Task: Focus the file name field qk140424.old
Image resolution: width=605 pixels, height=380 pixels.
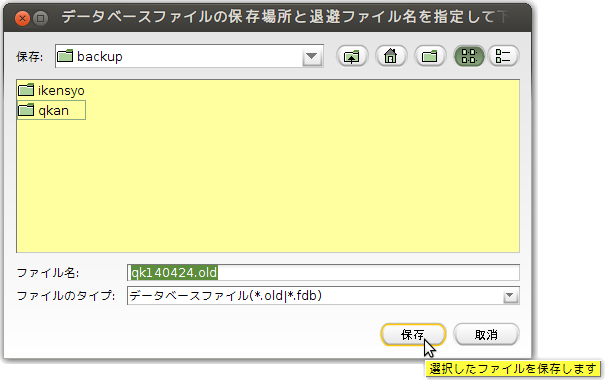Action: (x=323, y=273)
